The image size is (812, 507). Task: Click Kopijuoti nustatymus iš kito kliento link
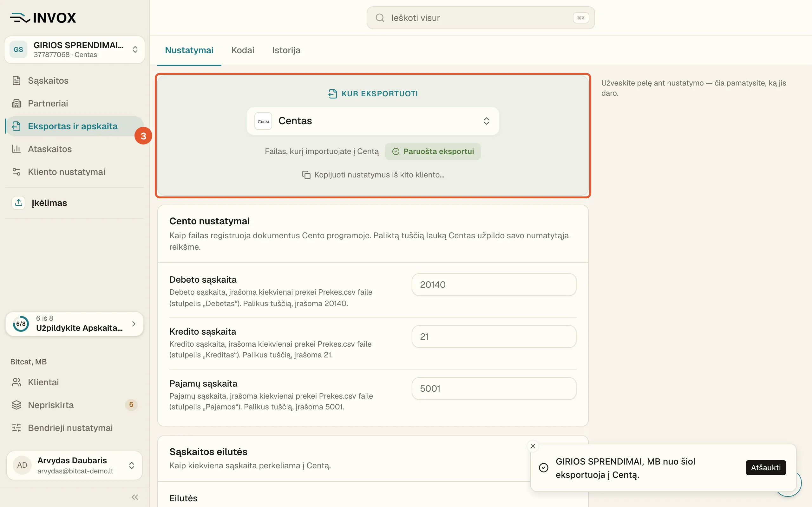[x=373, y=175]
